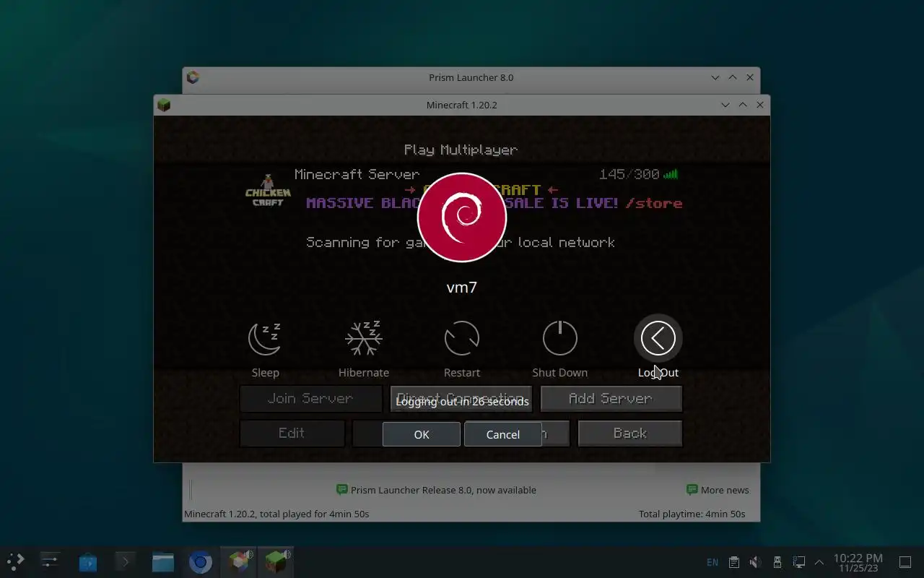The image size is (924, 578).
Task: Open the More news link
Action: coord(718,490)
